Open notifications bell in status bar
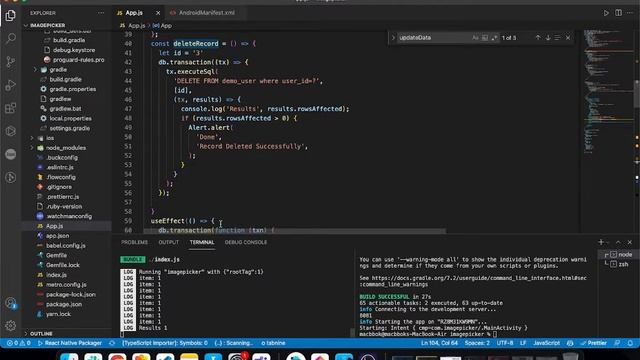The width and height of the screenshot is (640, 360). click(630, 343)
